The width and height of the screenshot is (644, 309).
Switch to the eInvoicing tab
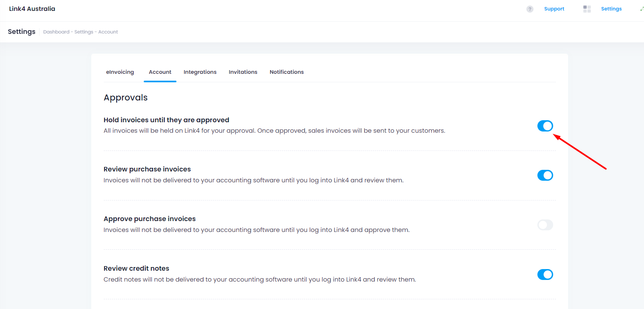pos(120,72)
